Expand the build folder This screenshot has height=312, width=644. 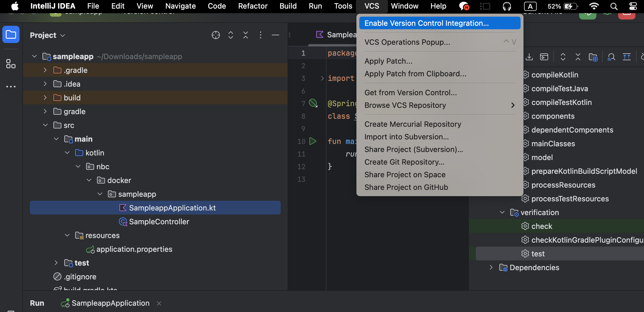pyautogui.click(x=45, y=97)
